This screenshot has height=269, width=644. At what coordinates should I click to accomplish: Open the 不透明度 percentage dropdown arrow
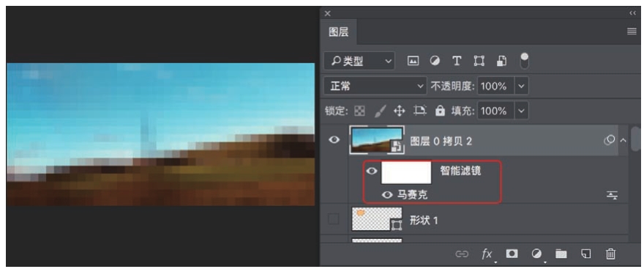click(x=521, y=86)
